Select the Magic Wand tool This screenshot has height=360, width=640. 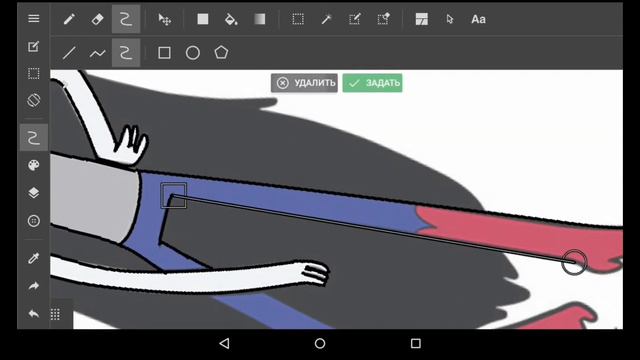click(x=326, y=19)
